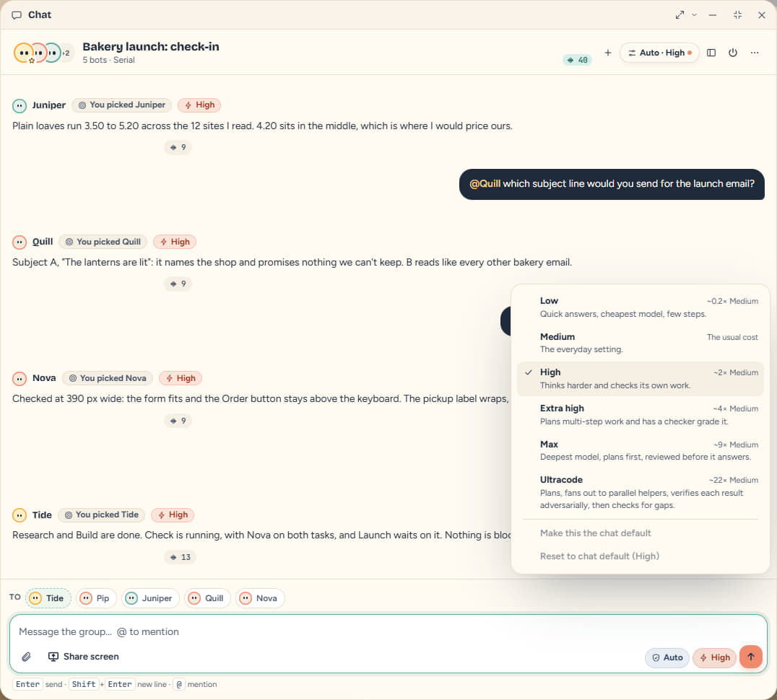Select the Low effort option
This screenshot has height=700, width=777.
coord(640,307)
